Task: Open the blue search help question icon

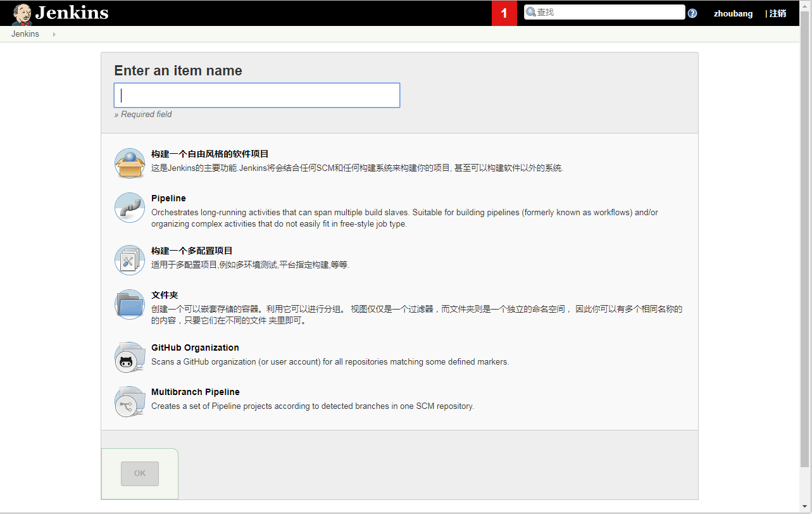Action: pos(692,13)
